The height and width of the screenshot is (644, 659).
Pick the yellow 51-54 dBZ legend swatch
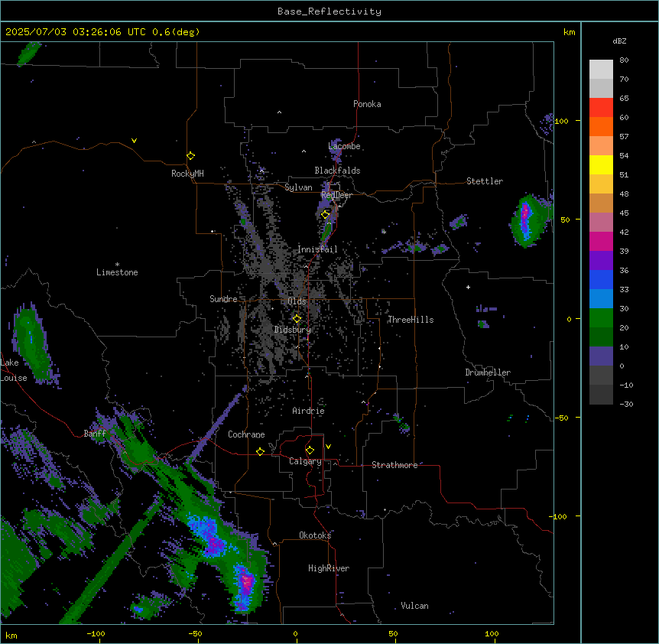(601, 165)
